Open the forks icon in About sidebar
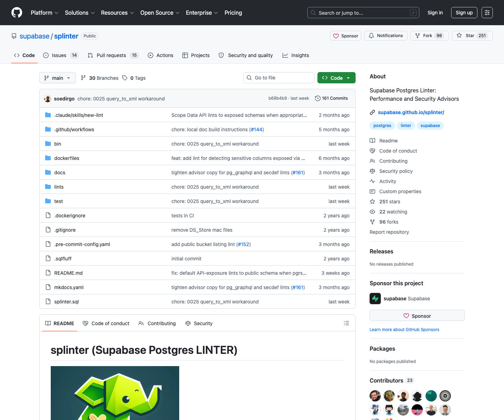504x420 pixels. coord(372,222)
